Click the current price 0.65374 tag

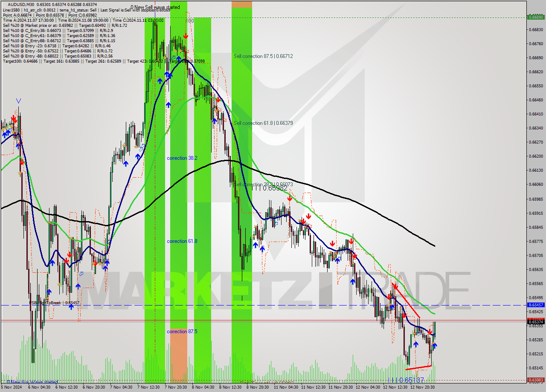coord(536,322)
